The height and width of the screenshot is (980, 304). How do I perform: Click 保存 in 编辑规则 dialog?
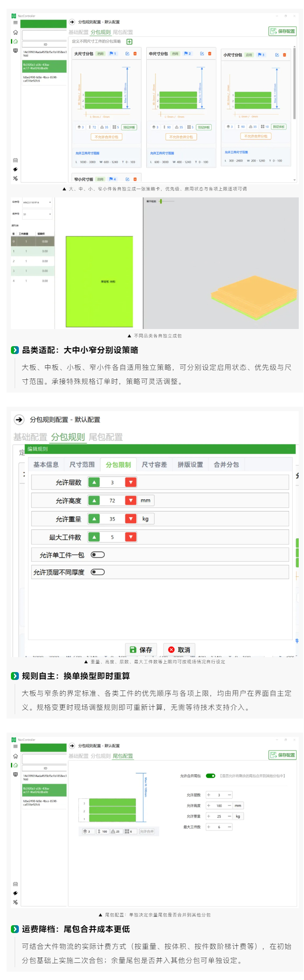click(x=141, y=650)
